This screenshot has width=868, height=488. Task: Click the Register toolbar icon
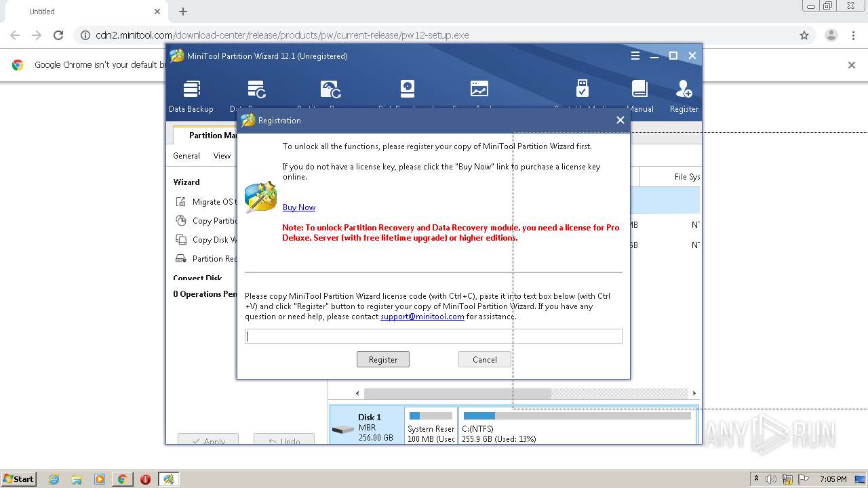coord(684,96)
